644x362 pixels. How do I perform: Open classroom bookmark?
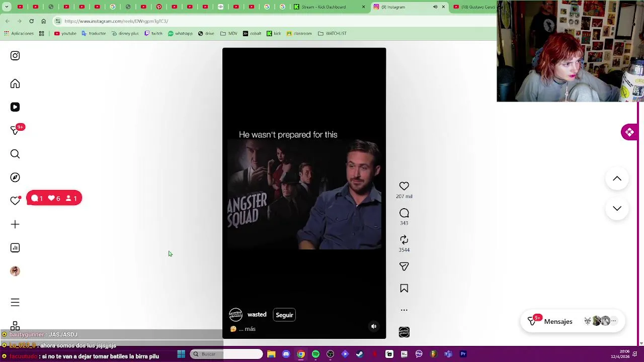[x=299, y=34]
